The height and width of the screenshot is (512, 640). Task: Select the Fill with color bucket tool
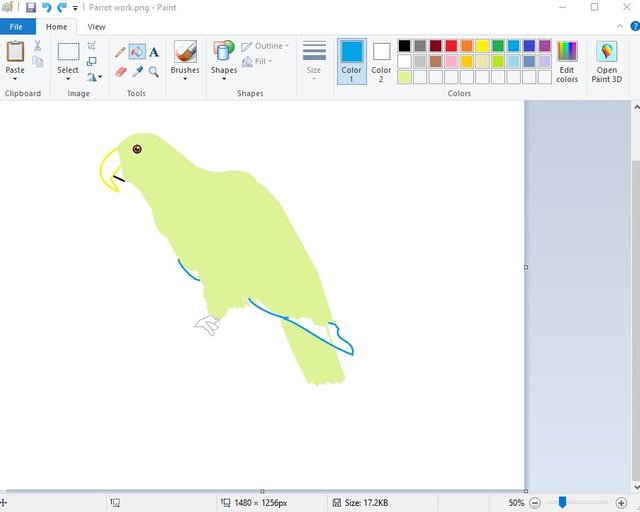pyautogui.click(x=137, y=52)
